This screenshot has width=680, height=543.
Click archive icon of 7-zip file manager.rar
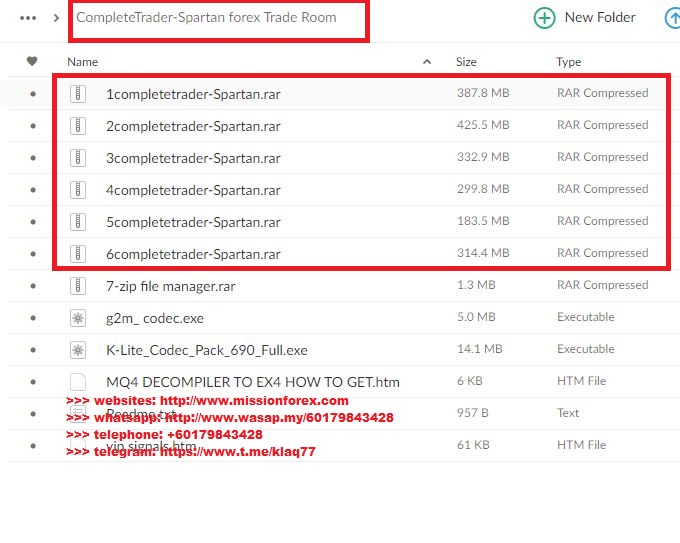(78, 286)
